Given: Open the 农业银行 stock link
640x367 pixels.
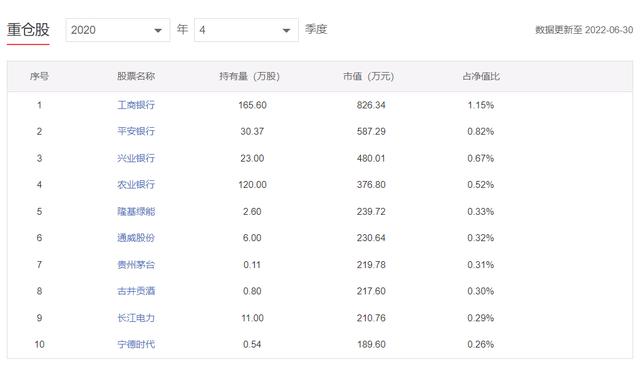Looking at the screenshot, I should pyautogui.click(x=136, y=185).
